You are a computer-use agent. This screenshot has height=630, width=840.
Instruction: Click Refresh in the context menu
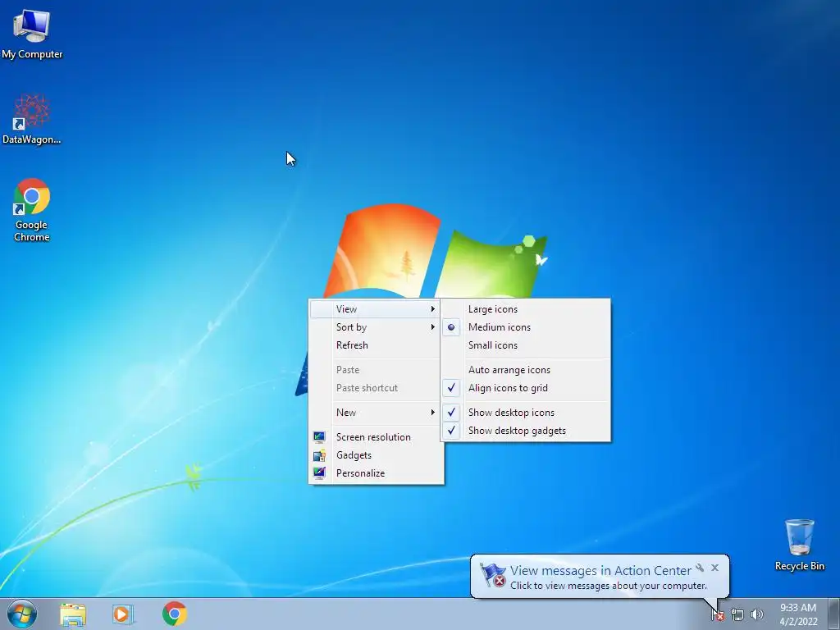pos(376,345)
